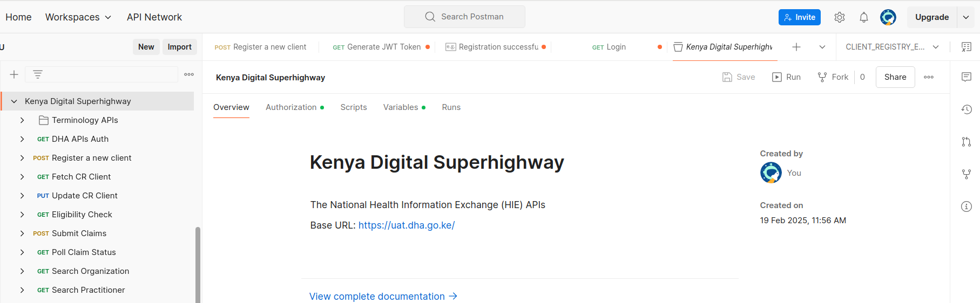Switch to Registration successful example tab
The image size is (980, 303).
coord(495,47)
